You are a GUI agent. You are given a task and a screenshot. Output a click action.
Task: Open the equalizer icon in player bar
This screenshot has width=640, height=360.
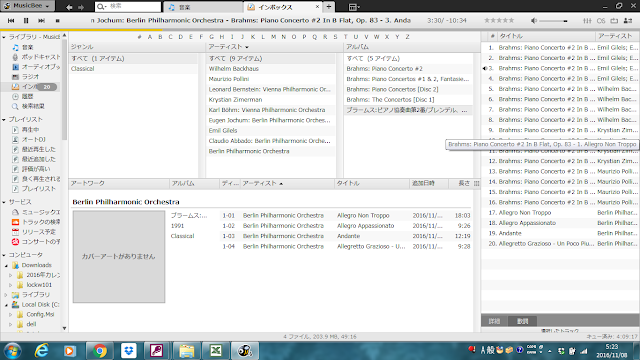coord(587,20)
